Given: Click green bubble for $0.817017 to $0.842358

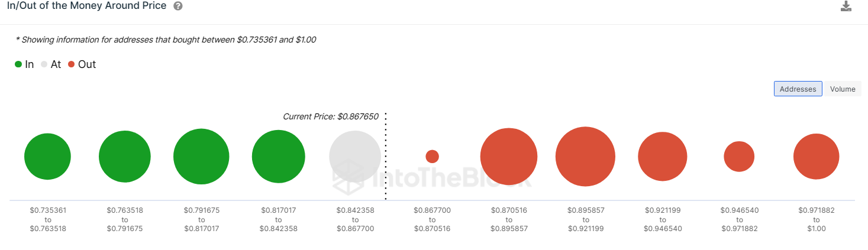Looking at the screenshot, I should tap(278, 157).
